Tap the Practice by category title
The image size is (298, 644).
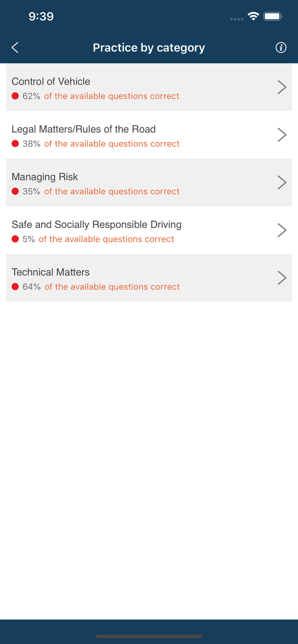149,48
